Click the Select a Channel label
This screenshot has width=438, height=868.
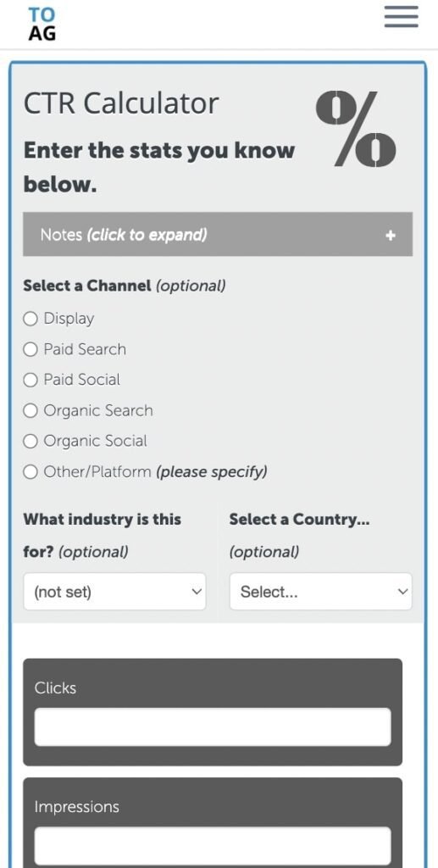point(86,286)
